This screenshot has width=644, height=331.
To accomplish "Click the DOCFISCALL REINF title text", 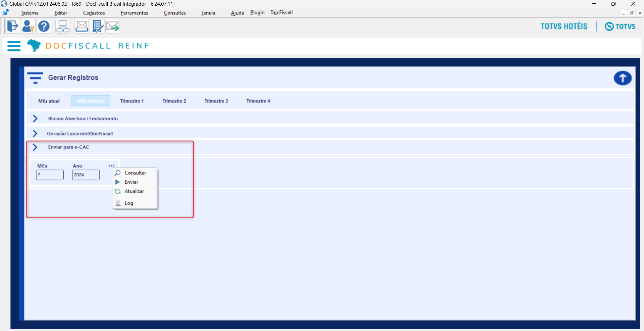I will pos(97,46).
